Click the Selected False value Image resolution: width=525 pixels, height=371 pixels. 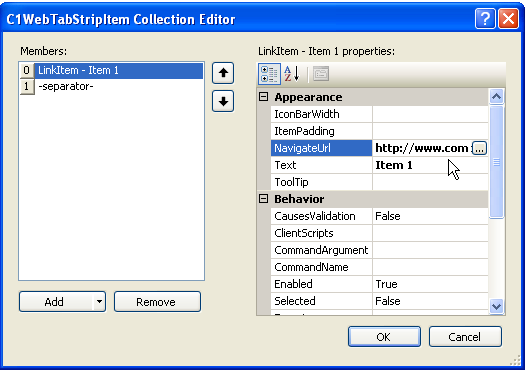point(430,301)
